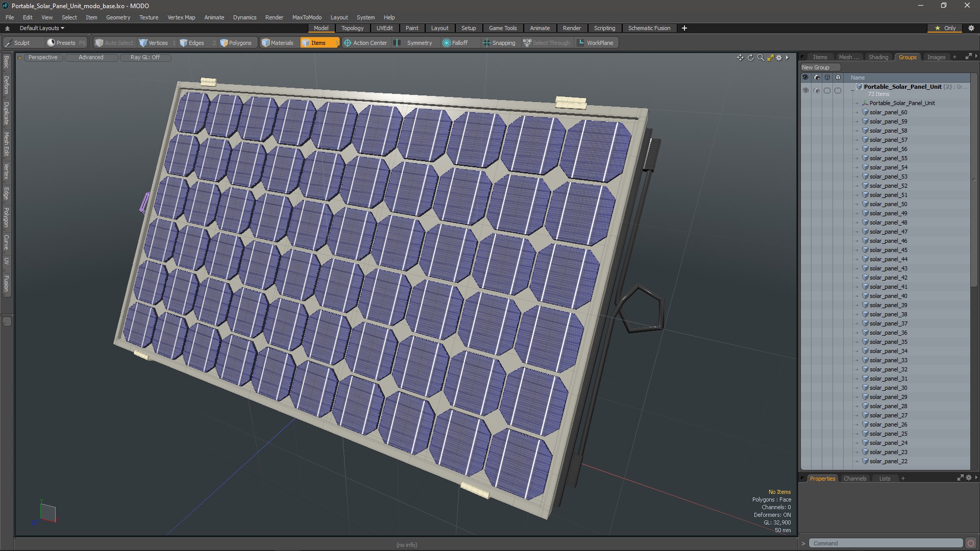Screen dimensions: 980x551
Task: Open the Perspective view type dropdown
Action: point(43,57)
